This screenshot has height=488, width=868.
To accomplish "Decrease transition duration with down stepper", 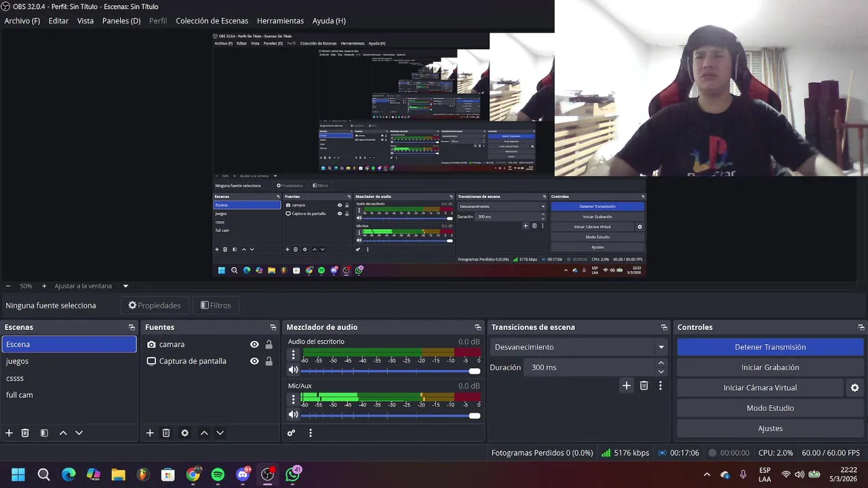I will [x=661, y=371].
